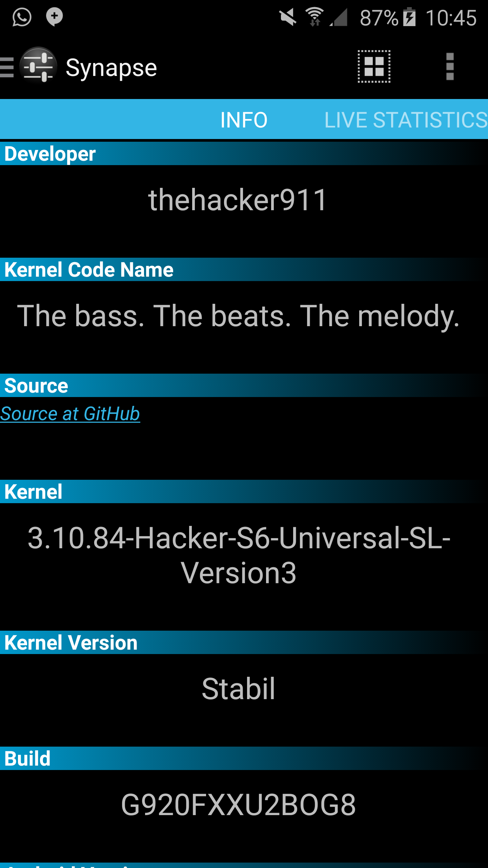Screen dimensions: 488x868
Task: Tap the cellular signal strength icon
Action: pyautogui.click(x=339, y=17)
